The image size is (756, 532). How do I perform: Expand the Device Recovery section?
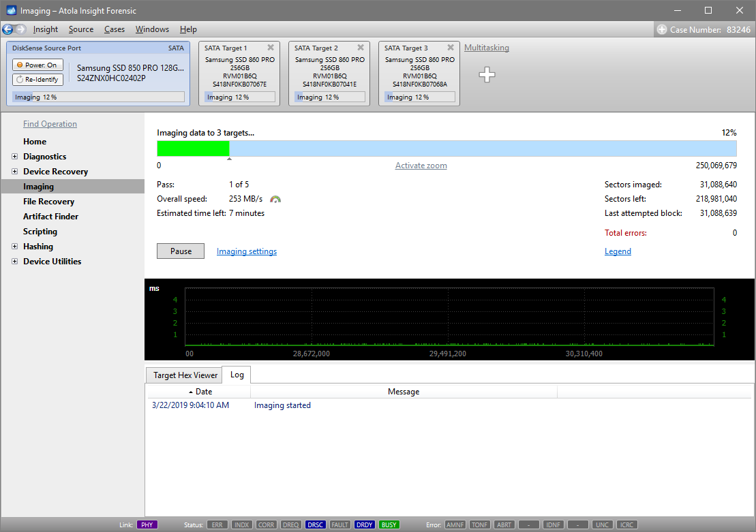point(15,171)
